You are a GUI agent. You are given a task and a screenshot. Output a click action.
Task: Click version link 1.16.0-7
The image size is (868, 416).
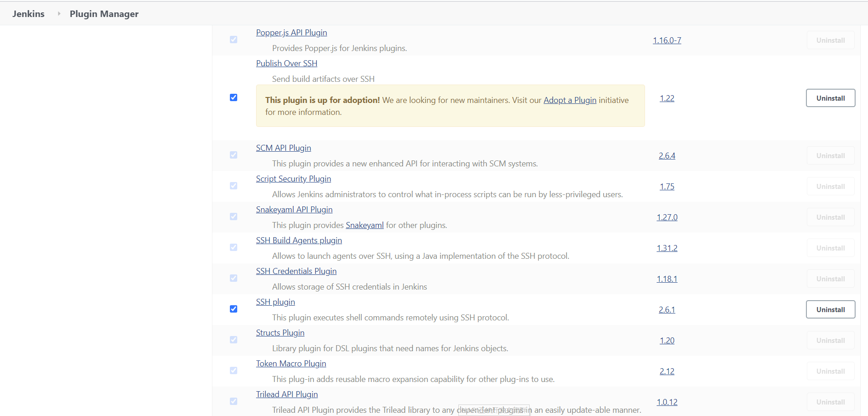click(x=667, y=40)
